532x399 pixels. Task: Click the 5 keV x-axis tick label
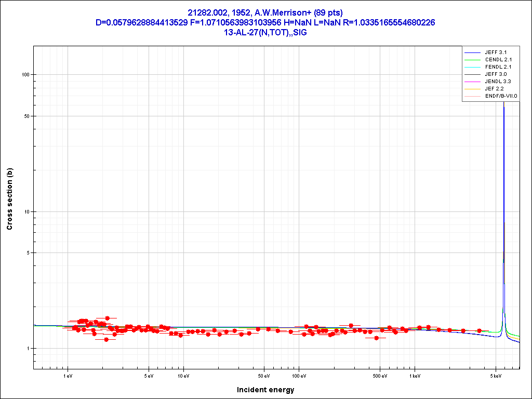click(496, 376)
